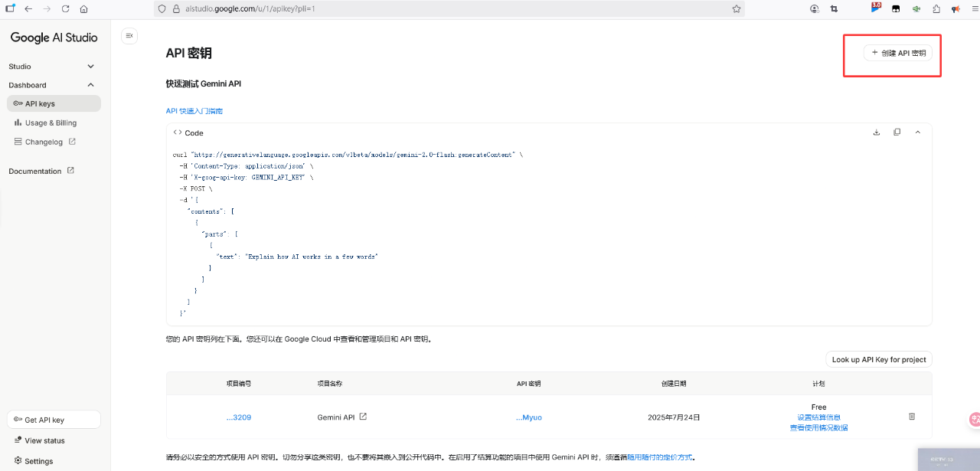Click the API 密钥 page heading

189,53
